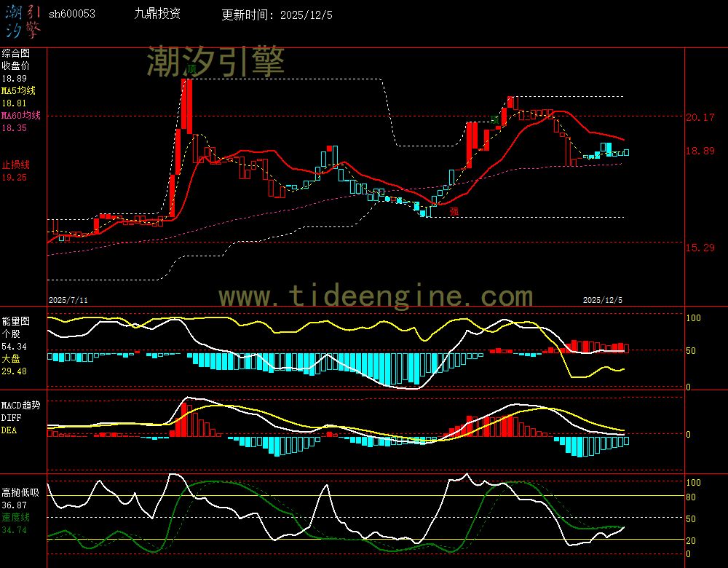
Task: Click the small solid red square candle
Action: tap(331, 149)
